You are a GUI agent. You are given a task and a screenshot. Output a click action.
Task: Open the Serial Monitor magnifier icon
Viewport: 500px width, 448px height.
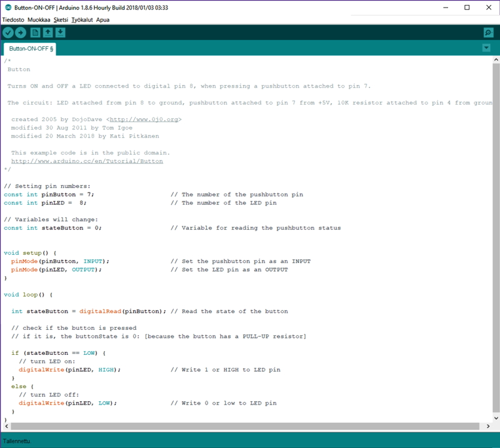(488, 32)
